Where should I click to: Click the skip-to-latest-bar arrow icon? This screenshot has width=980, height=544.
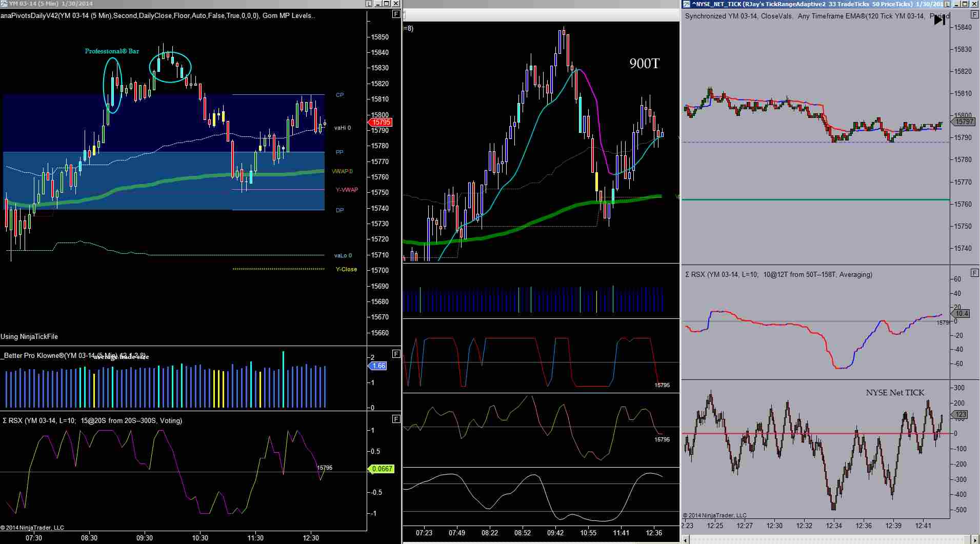(939, 20)
